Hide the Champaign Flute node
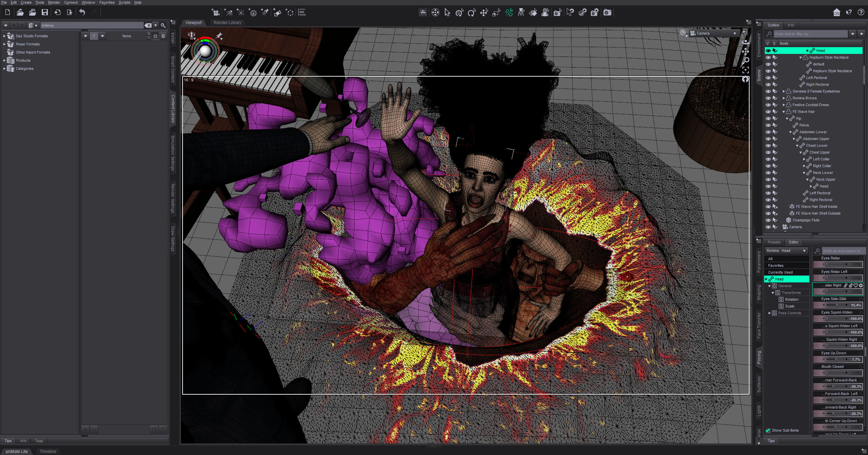 point(768,220)
